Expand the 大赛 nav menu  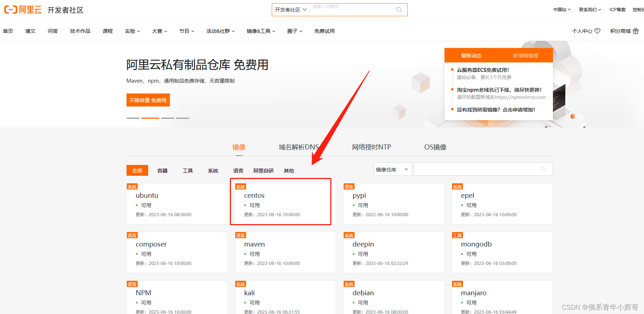click(159, 31)
